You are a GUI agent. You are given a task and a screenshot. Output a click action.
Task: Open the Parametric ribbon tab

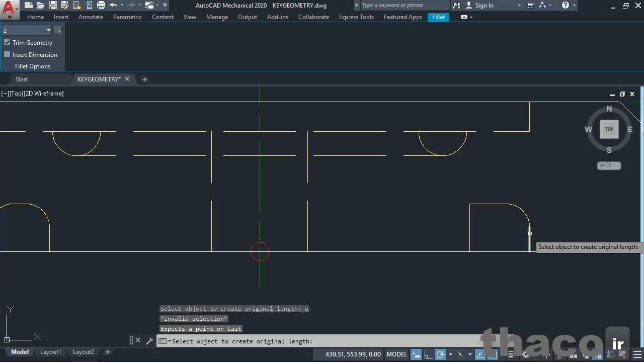pos(127,17)
